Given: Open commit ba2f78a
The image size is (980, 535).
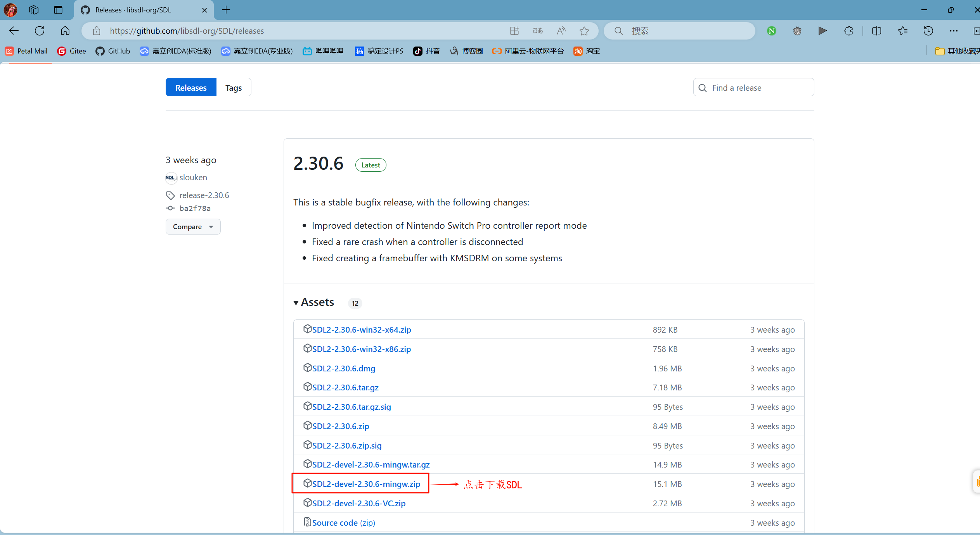Looking at the screenshot, I should click(x=195, y=208).
